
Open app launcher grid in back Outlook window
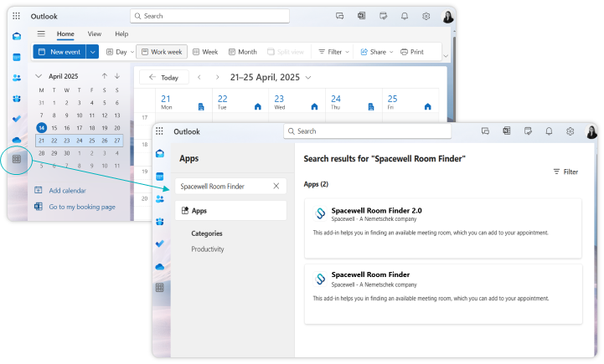point(16,16)
